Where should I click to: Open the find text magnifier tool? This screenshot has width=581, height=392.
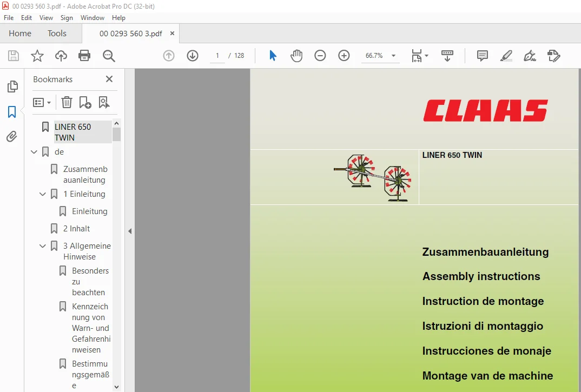tap(109, 56)
